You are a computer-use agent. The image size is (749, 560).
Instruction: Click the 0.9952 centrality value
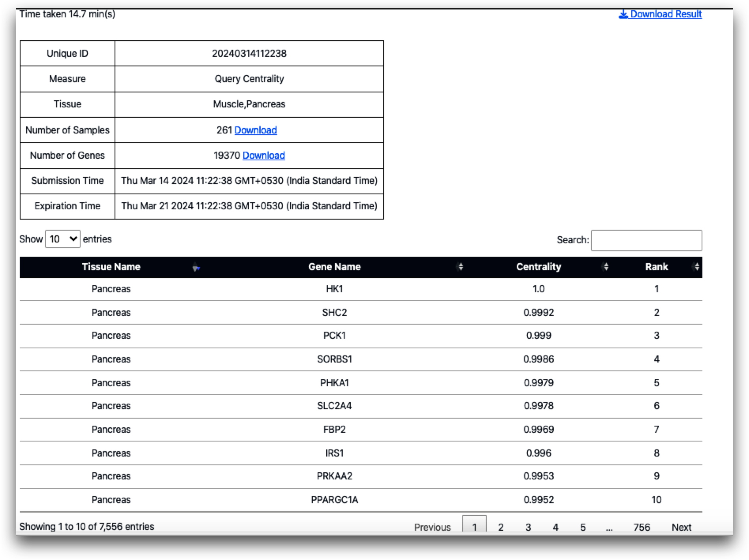tap(538, 500)
